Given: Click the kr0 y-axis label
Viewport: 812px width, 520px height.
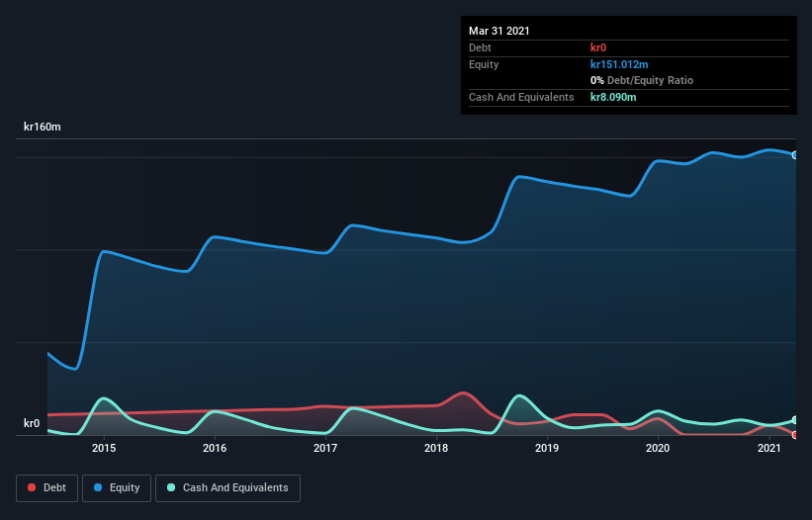Looking at the screenshot, I should (32, 423).
